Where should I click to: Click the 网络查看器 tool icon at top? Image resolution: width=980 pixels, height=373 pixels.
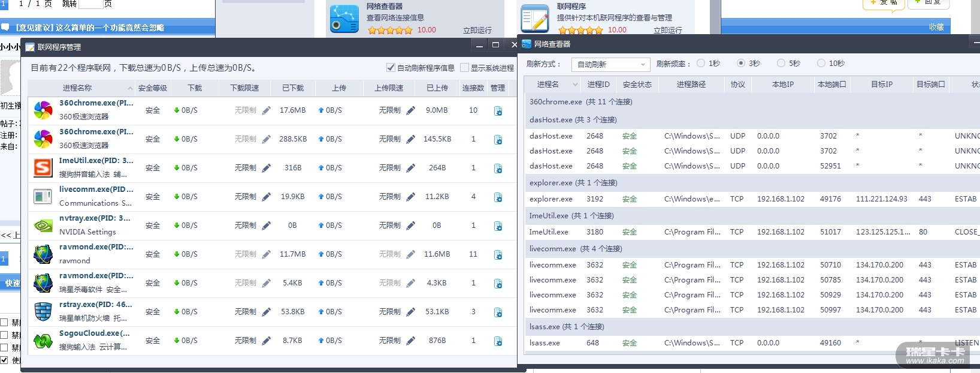344,19
